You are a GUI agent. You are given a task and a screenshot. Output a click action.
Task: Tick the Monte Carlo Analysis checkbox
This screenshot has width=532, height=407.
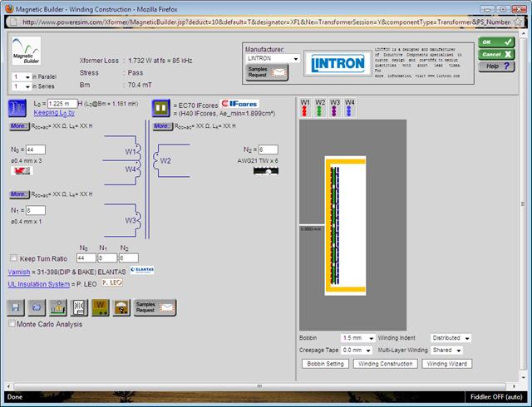12,324
